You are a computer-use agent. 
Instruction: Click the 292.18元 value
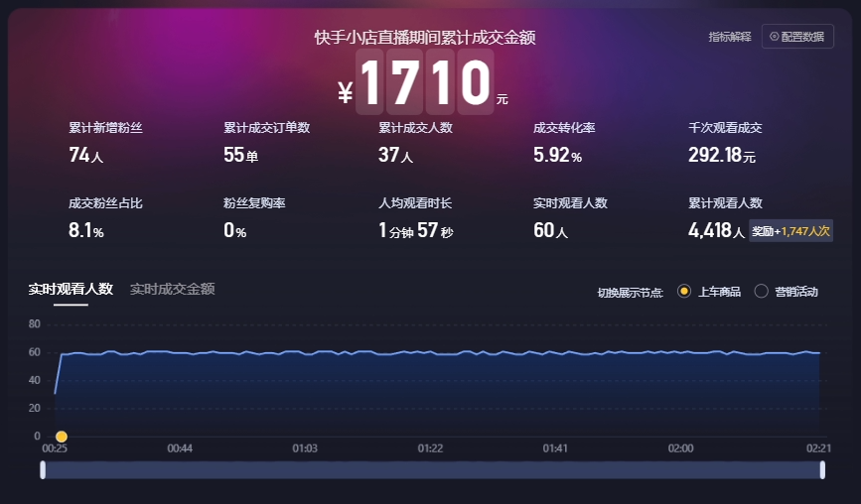pyautogui.click(x=722, y=155)
